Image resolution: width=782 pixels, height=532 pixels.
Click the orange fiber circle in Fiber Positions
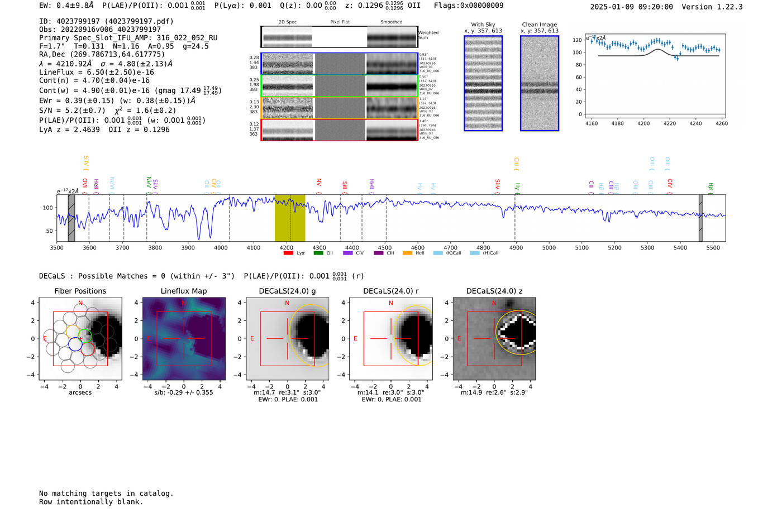pyautogui.click(x=73, y=332)
